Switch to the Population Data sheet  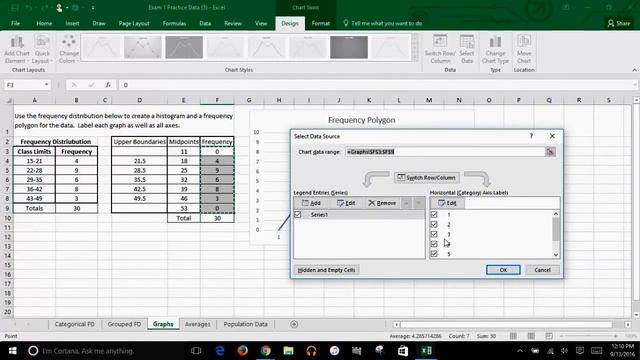pos(246,324)
